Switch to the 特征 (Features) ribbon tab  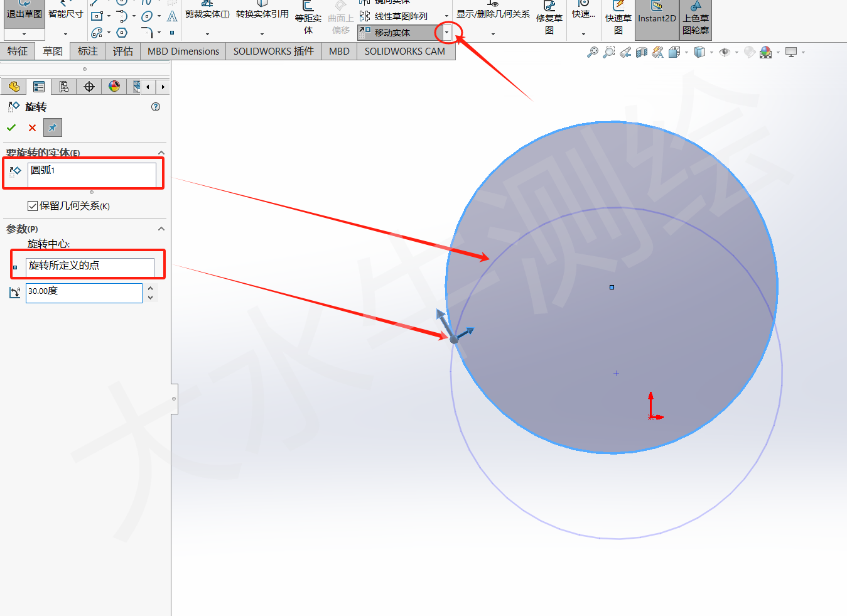click(18, 51)
